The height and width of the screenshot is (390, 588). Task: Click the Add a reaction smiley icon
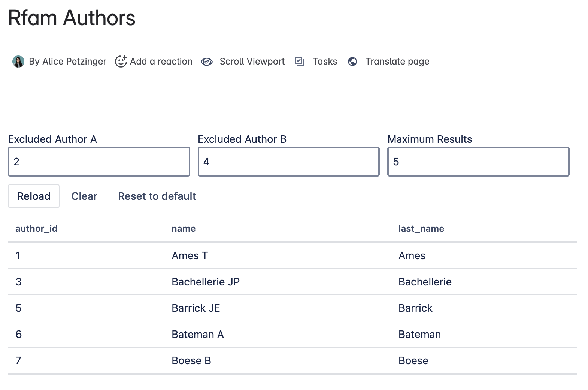pos(121,61)
